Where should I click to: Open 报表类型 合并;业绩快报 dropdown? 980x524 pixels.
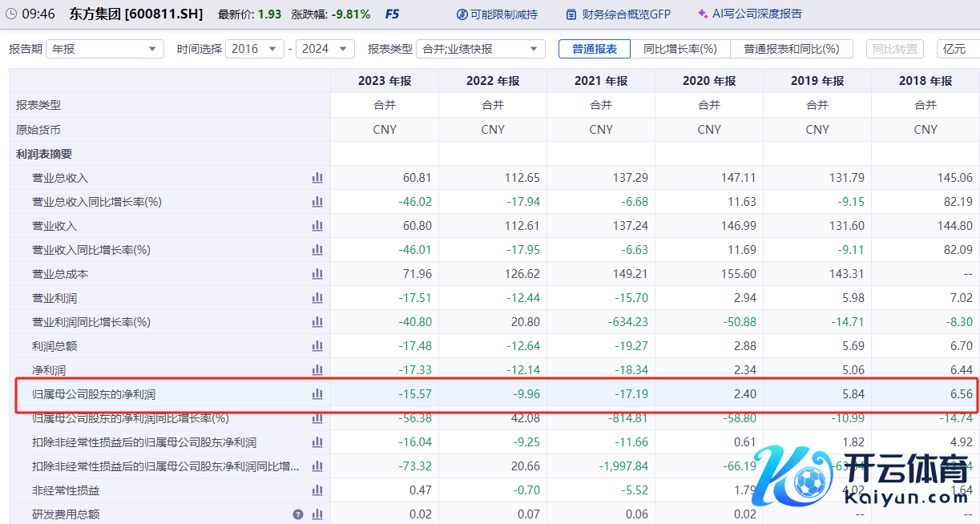pyautogui.click(x=480, y=49)
